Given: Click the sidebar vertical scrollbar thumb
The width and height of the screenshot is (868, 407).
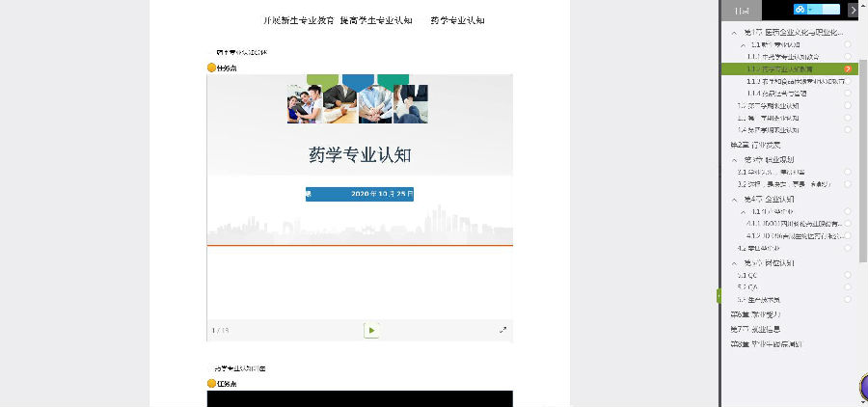Looking at the screenshot, I should [x=863, y=161].
